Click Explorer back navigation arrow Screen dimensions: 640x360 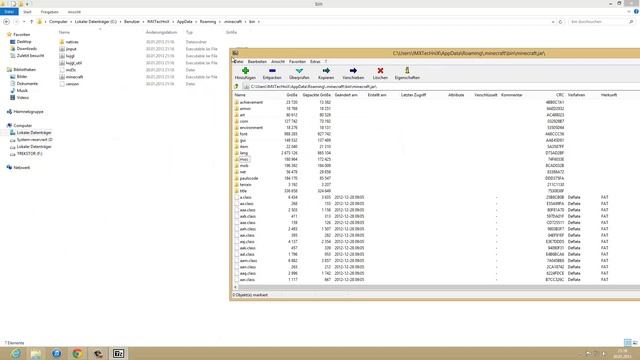click(x=7, y=22)
